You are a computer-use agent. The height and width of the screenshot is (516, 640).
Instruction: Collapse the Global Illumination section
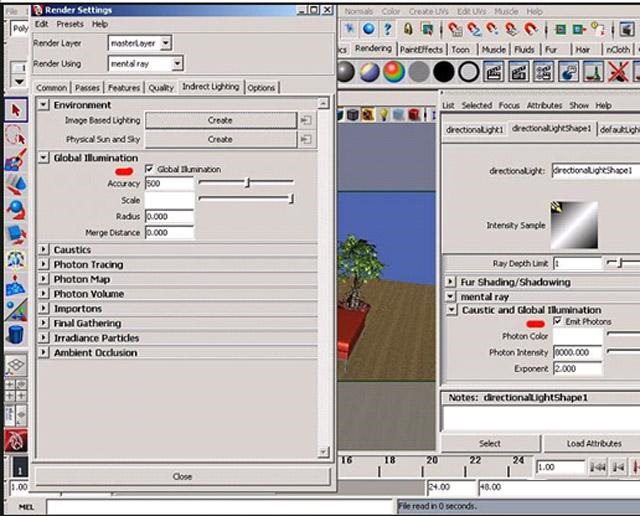pyautogui.click(x=43, y=158)
